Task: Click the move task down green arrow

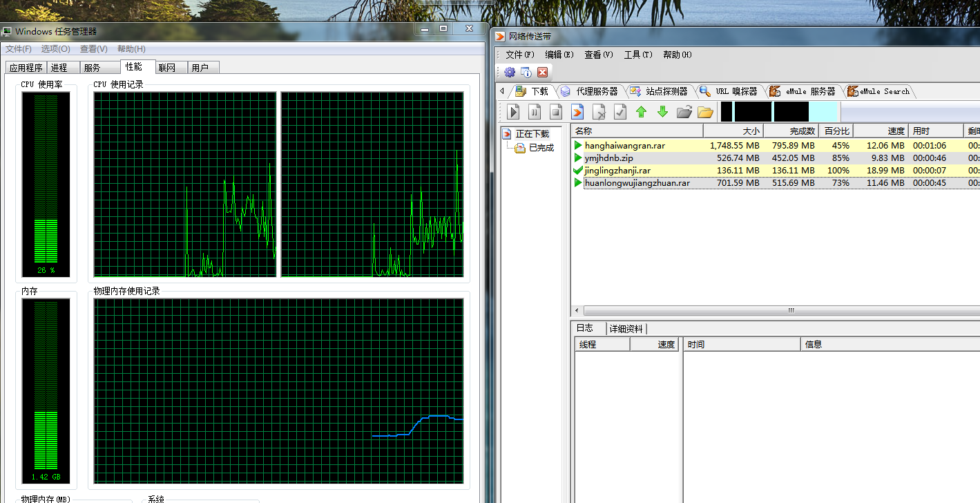Action: [x=662, y=112]
